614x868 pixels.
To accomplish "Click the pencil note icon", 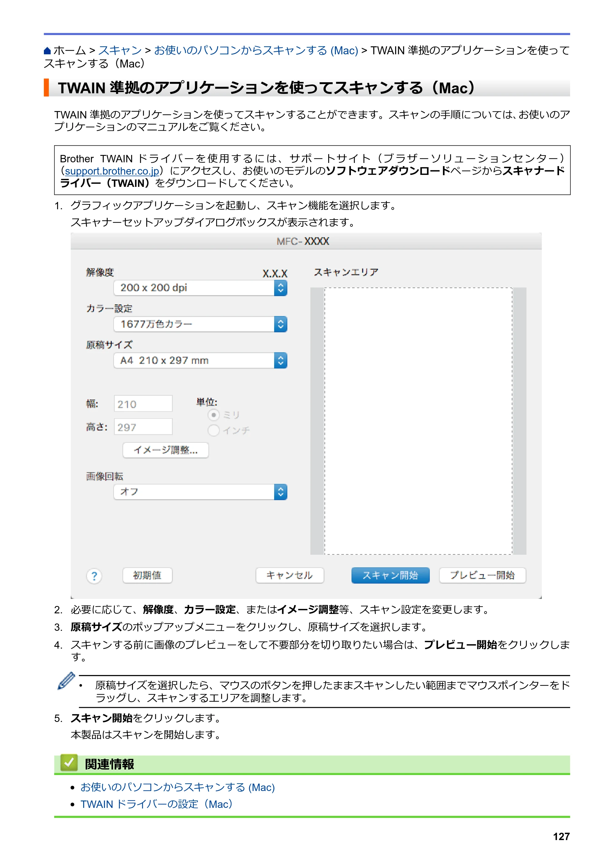I will click(66, 681).
